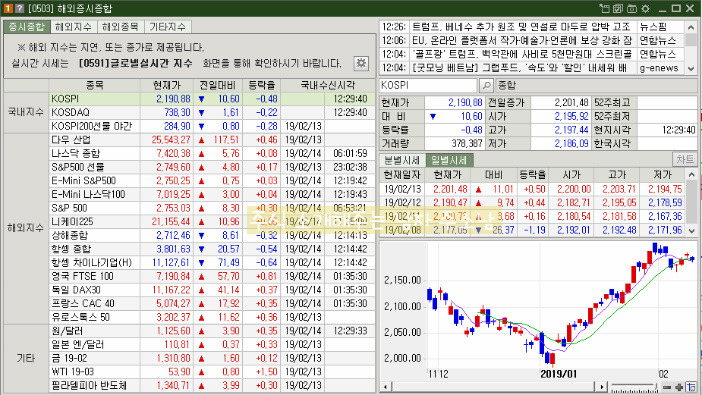Image resolution: width=702 pixels, height=395 pixels.
Task: Click 현재가 column header in index table
Action: (x=167, y=85)
